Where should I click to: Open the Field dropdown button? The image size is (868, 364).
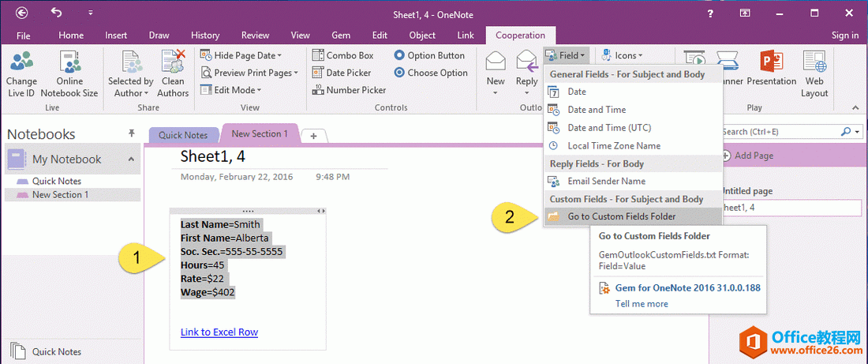[565, 55]
